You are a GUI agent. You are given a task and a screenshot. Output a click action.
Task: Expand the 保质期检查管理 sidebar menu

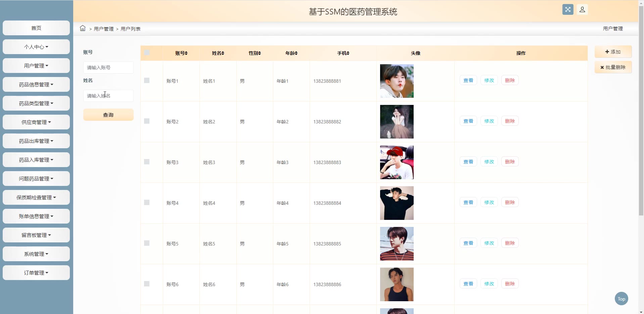tap(36, 197)
